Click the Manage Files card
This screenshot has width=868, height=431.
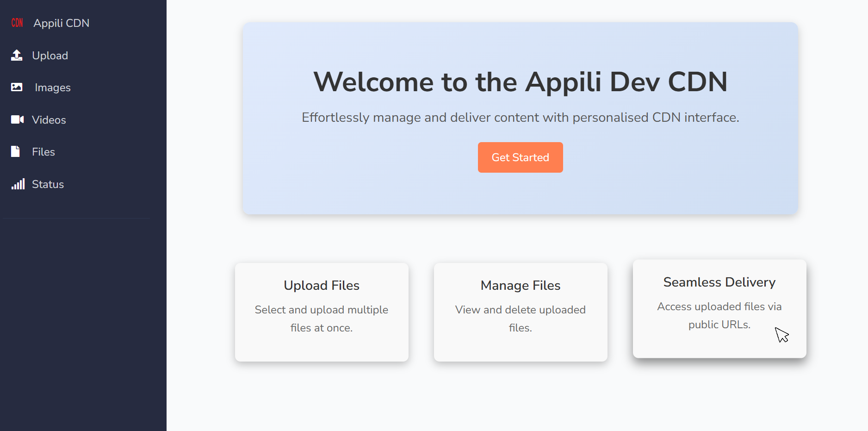click(x=520, y=312)
